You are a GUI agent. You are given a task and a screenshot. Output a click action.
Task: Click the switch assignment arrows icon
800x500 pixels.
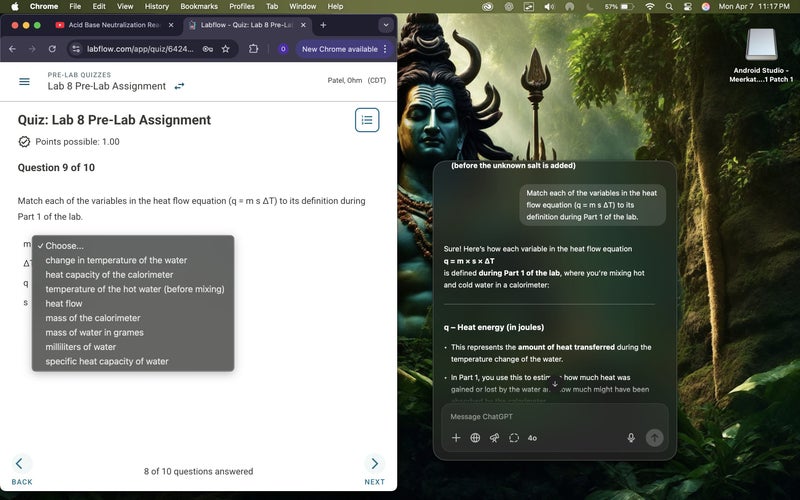pos(179,86)
